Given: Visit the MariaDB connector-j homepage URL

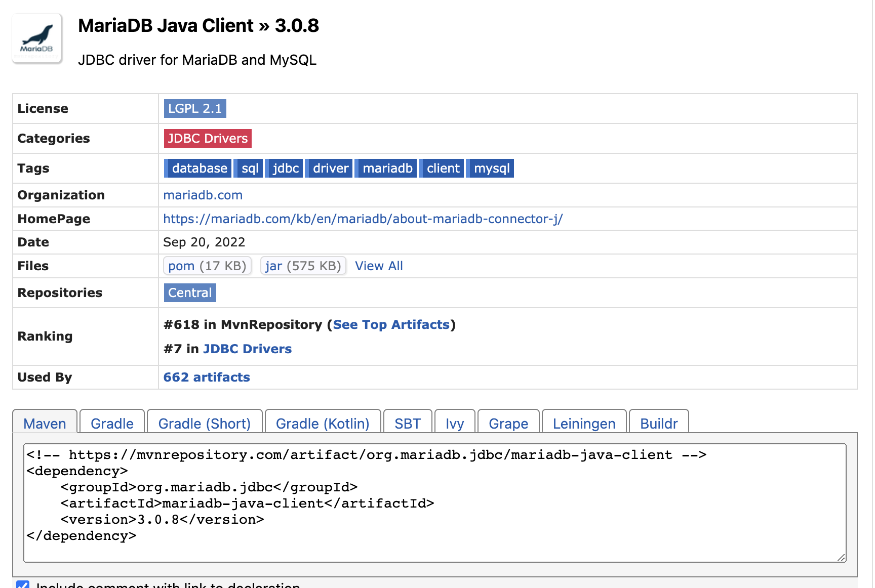Looking at the screenshot, I should (x=363, y=219).
